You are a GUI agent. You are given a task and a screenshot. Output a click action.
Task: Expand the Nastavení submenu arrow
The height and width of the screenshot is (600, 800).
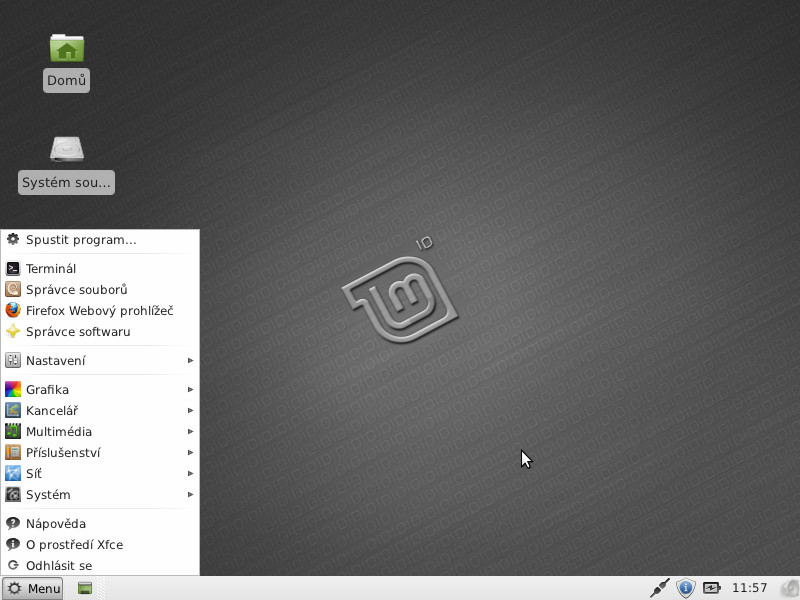[x=190, y=360]
